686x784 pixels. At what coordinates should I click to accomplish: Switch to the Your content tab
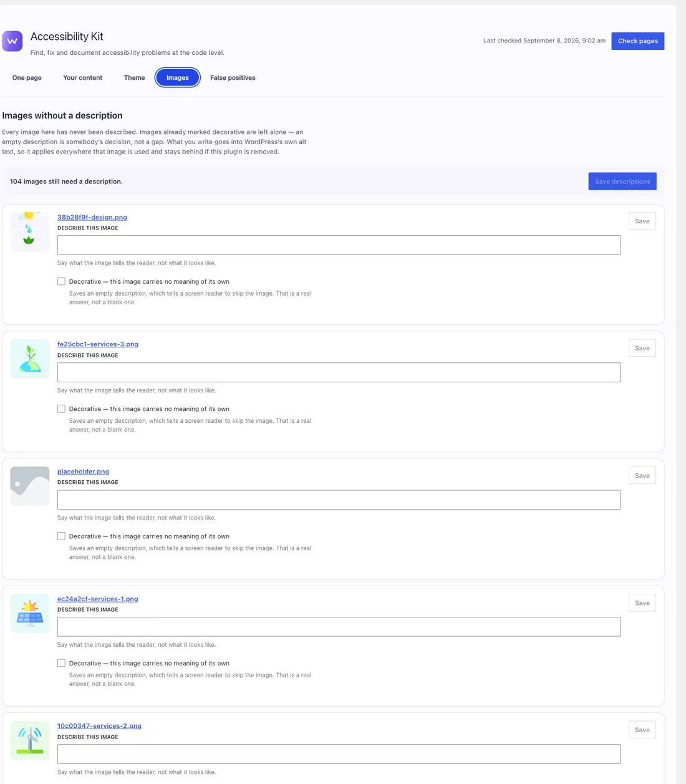(83, 78)
